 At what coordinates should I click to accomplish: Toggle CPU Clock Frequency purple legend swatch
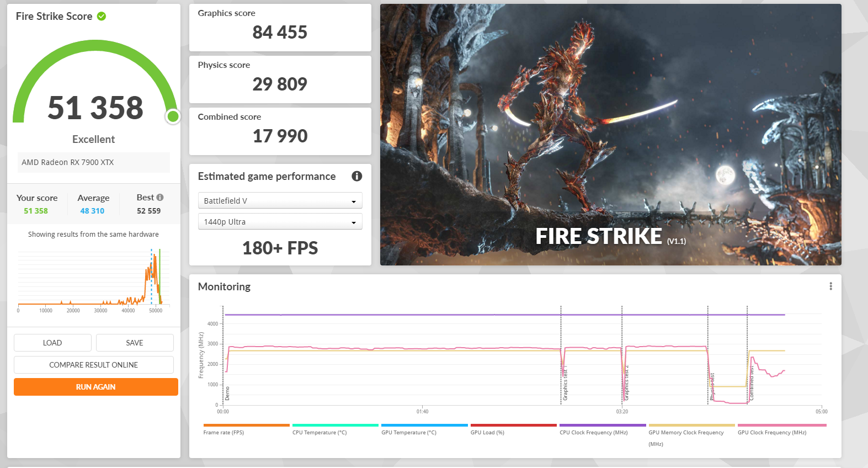click(603, 425)
